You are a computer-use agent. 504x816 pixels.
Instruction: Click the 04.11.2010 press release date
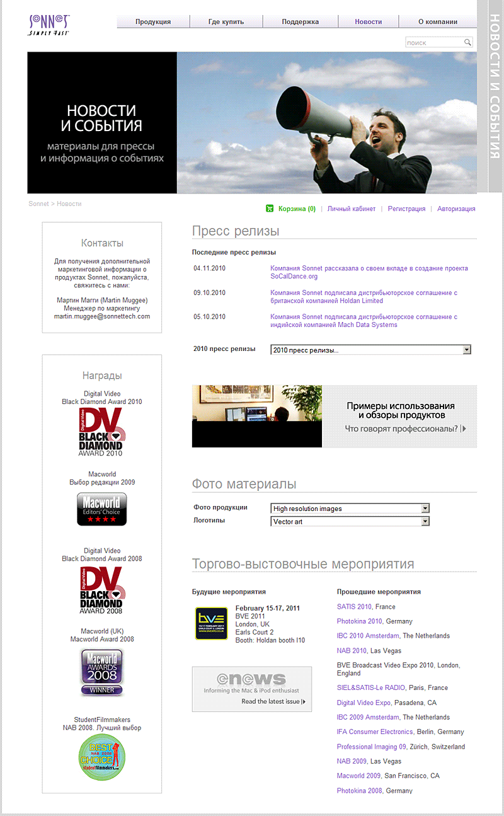point(210,268)
